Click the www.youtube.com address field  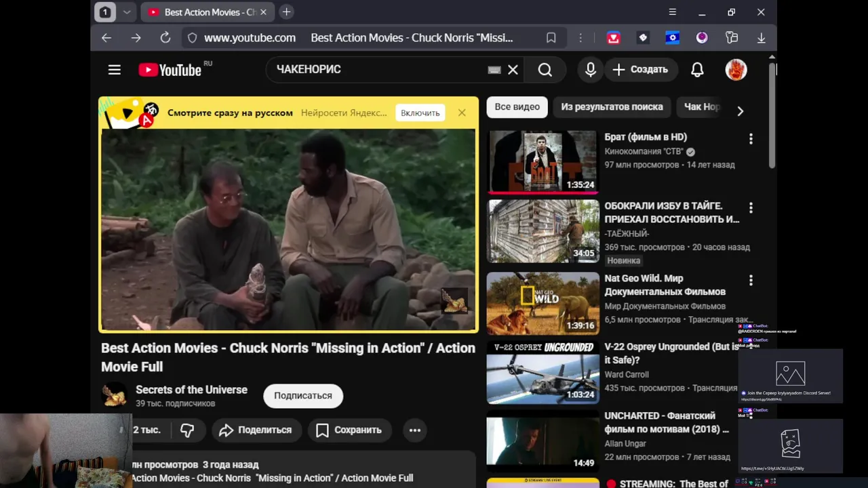click(x=250, y=38)
